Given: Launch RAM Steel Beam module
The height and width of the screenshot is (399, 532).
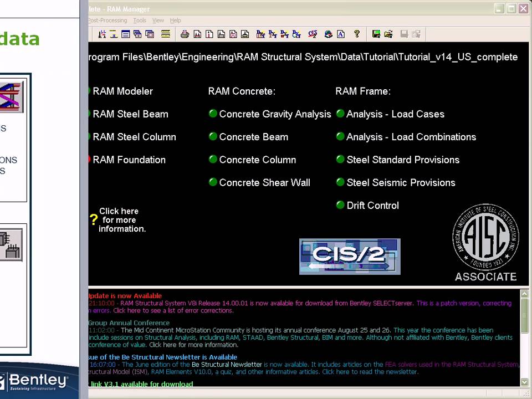Looking at the screenshot, I should [131, 114].
